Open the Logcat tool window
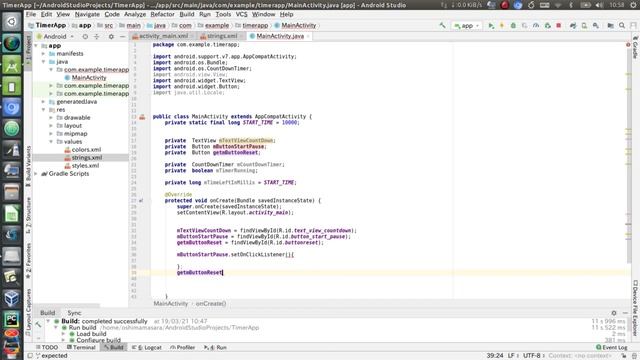Screen dimensions: 640x360 pos(147,347)
